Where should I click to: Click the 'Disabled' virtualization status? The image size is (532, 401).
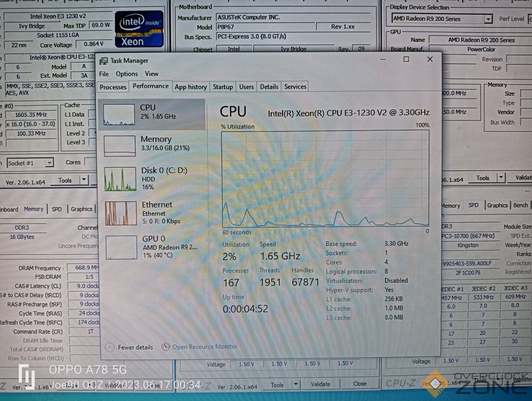396,281
